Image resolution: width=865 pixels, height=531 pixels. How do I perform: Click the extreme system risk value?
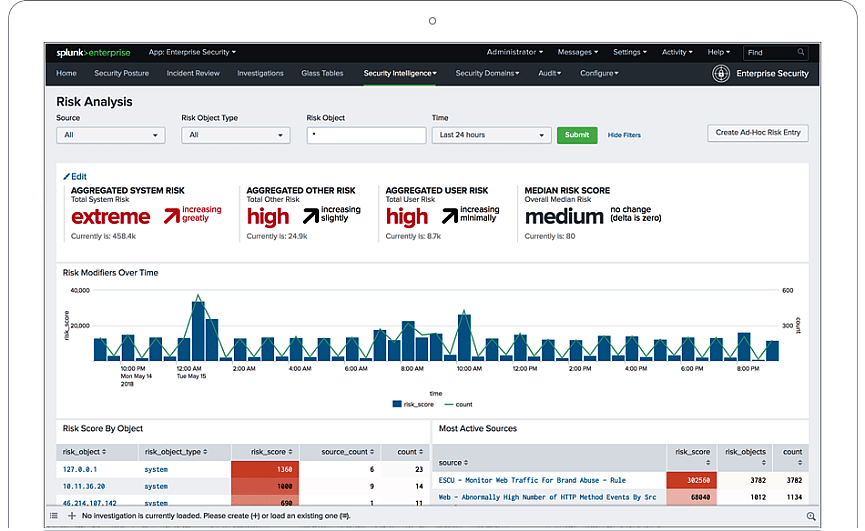coord(110,217)
